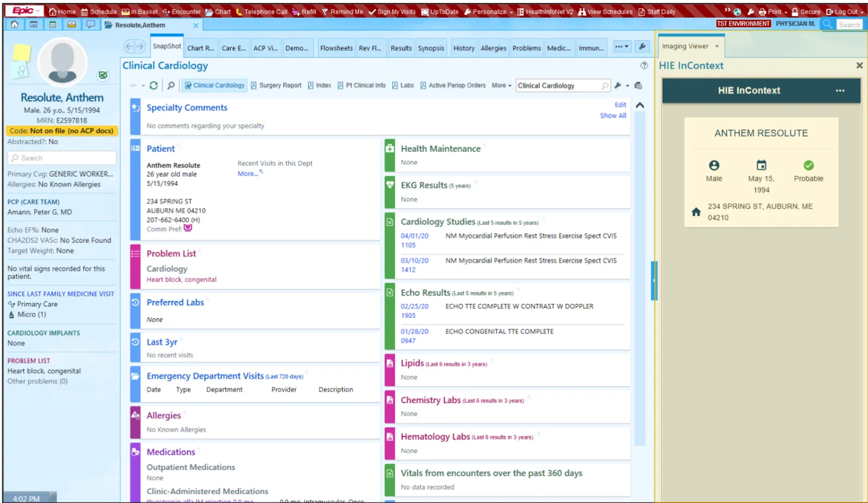
Task: Open the yellow sticky note icon
Action: pos(22,53)
